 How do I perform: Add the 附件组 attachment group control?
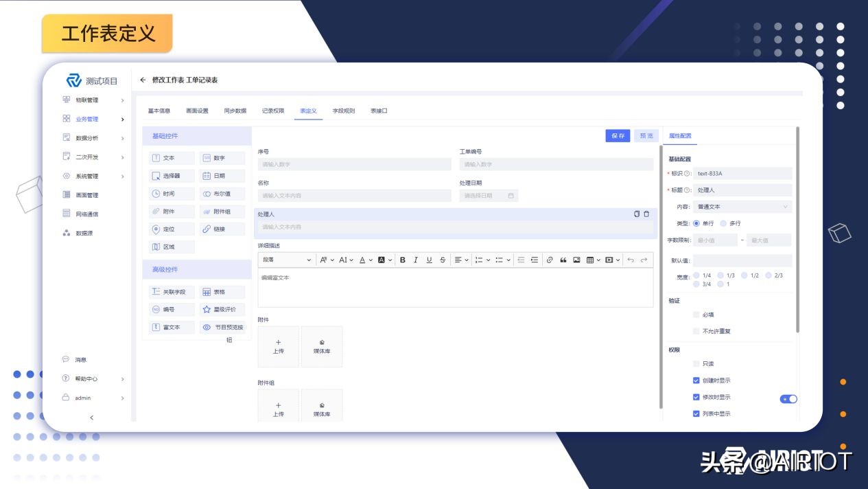[222, 212]
